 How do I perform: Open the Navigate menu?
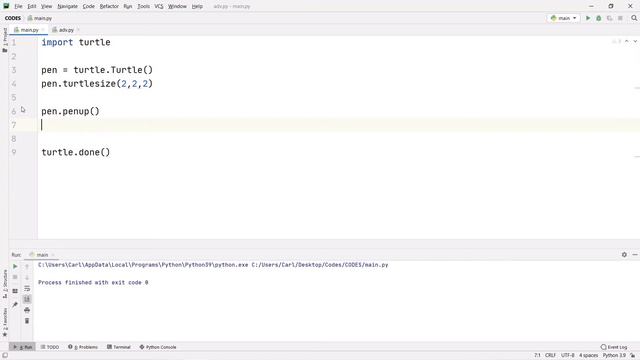pos(67,6)
